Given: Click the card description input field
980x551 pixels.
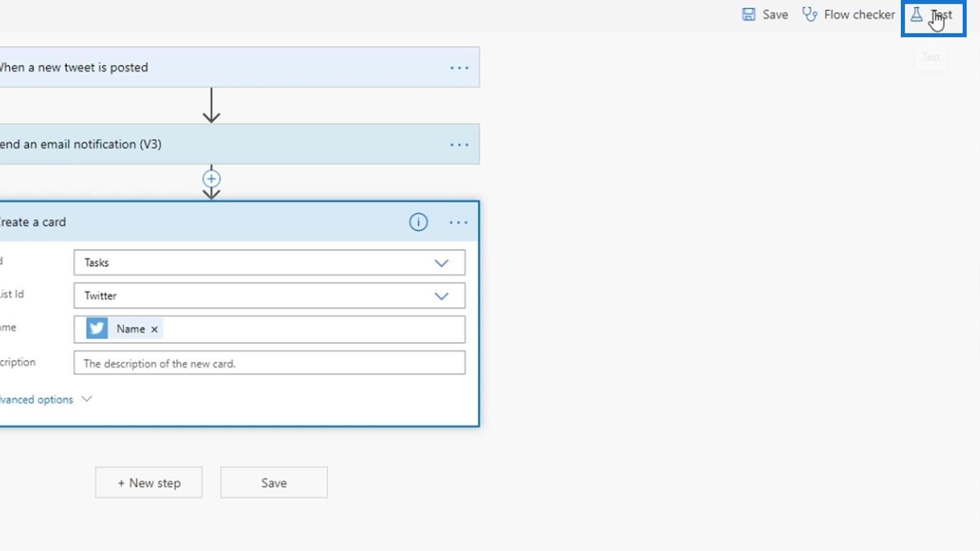Looking at the screenshot, I should [x=269, y=363].
